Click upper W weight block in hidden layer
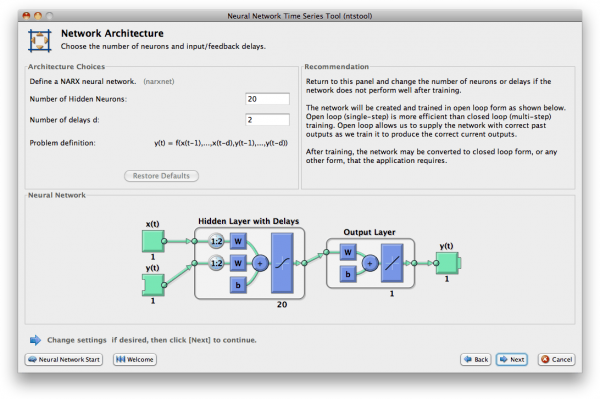Screen dimensions: 600x399 tap(238, 241)
